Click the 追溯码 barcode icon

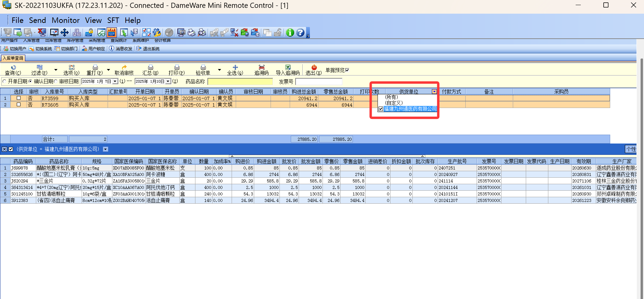click(x=261, y=68)
